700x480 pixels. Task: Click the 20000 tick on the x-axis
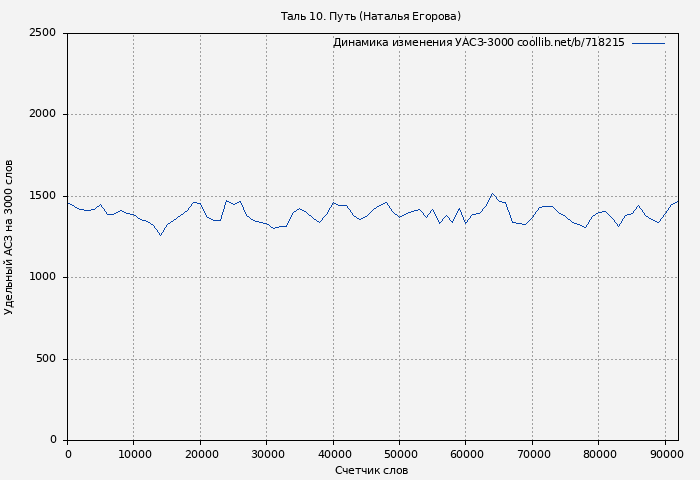(200, 455)
